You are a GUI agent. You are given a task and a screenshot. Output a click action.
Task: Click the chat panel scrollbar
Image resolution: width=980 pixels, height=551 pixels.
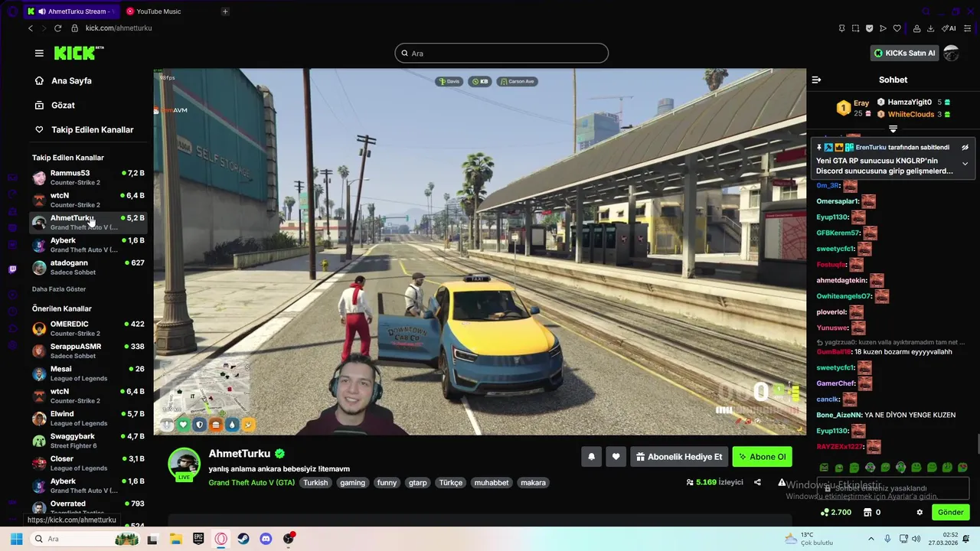(x=977, y=444)
